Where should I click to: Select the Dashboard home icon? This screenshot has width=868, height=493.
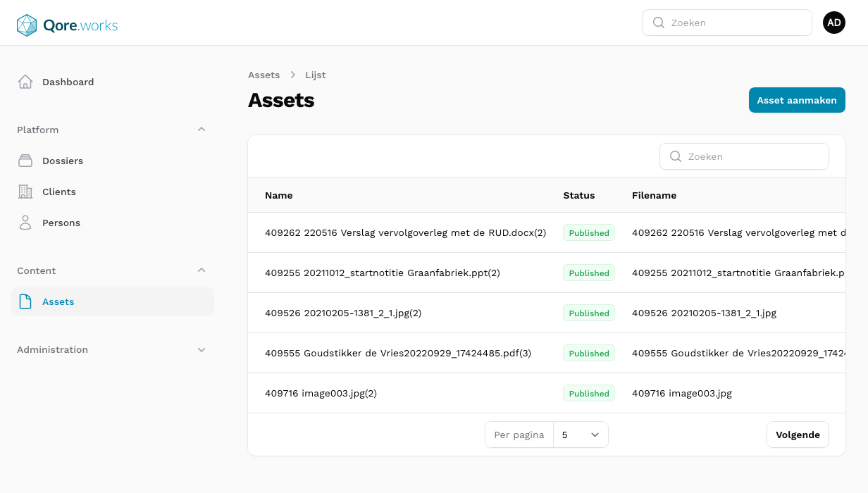25,81
